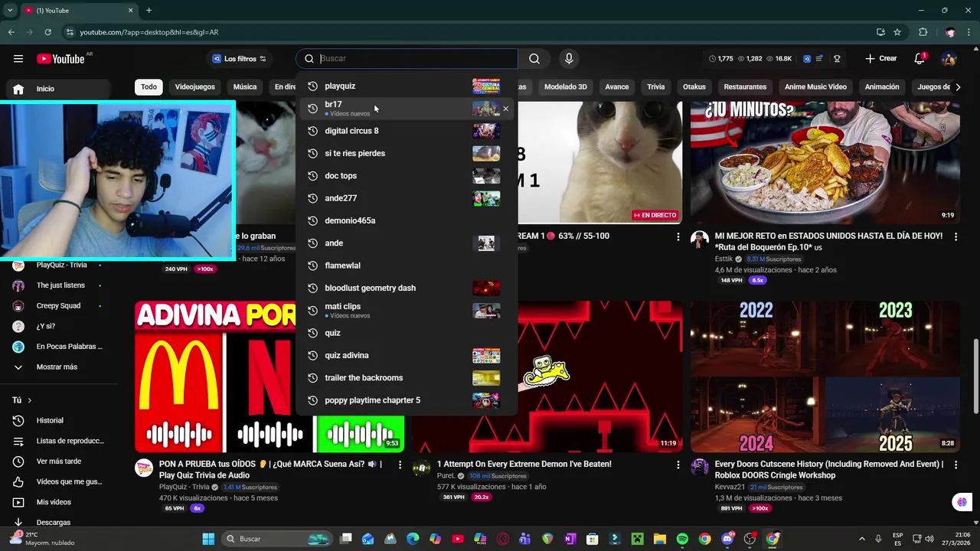Open Spotify from the taskbar

coord(682,539)
